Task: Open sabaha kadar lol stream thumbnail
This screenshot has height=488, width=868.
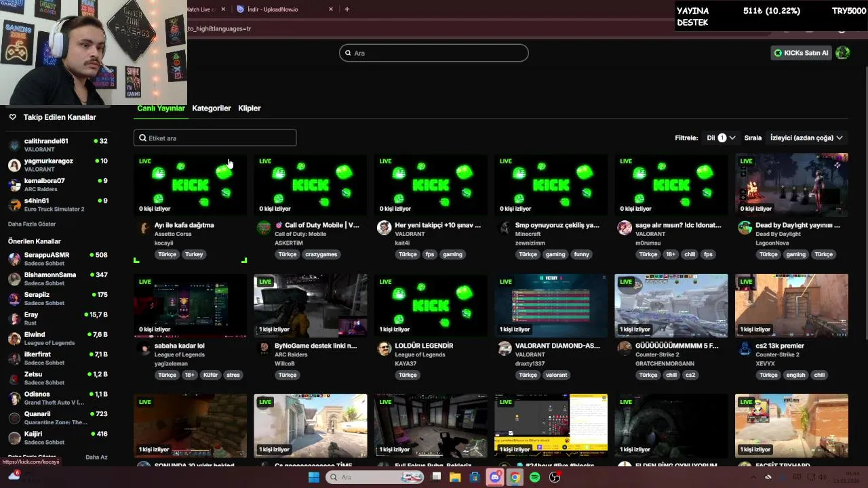Action: tap(190, 306)
